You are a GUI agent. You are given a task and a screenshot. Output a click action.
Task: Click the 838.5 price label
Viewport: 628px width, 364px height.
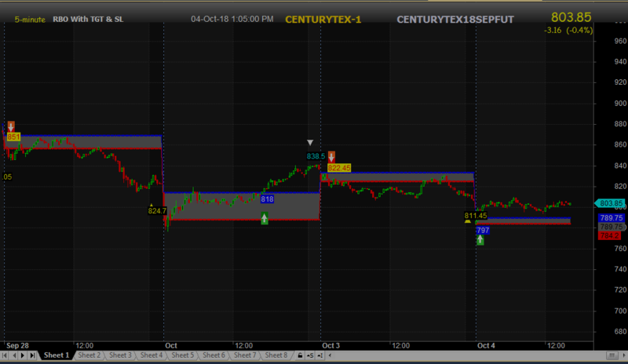(x=316, y=156)
